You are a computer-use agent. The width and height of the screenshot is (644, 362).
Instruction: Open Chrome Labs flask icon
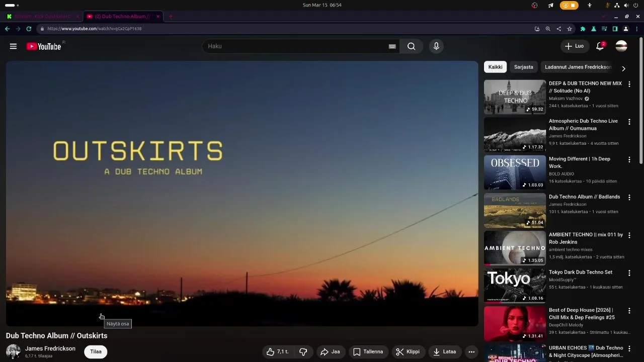coord(594,29)
